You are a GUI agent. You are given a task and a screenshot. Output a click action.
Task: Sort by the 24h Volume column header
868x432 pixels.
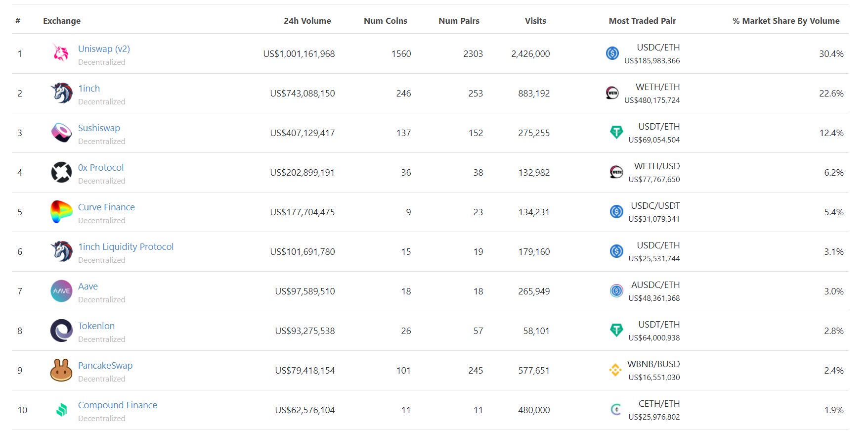307,21
